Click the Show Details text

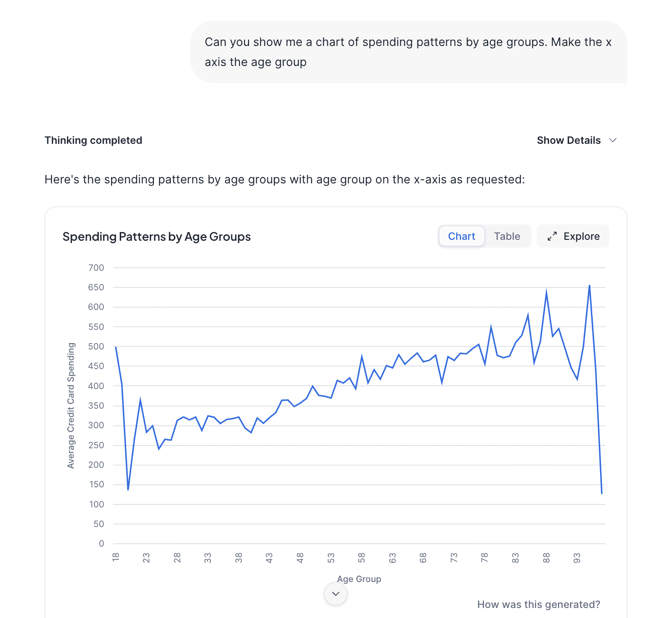[568, 140]
